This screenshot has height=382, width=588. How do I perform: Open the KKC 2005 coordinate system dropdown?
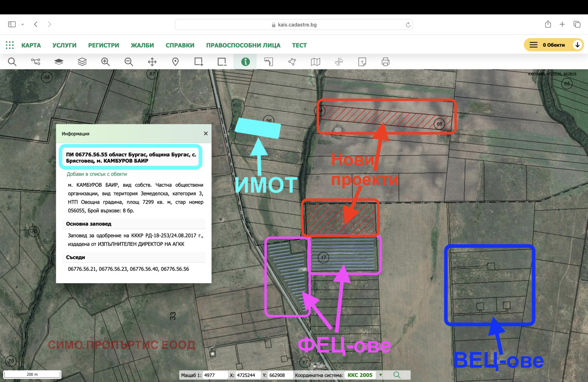point(381,375)
